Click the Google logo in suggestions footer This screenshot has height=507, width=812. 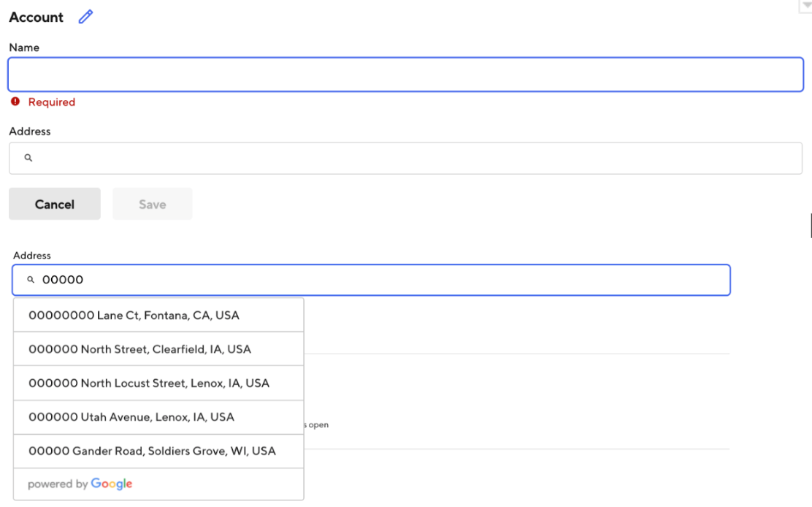pyautogui.click(x=112, y=484)
